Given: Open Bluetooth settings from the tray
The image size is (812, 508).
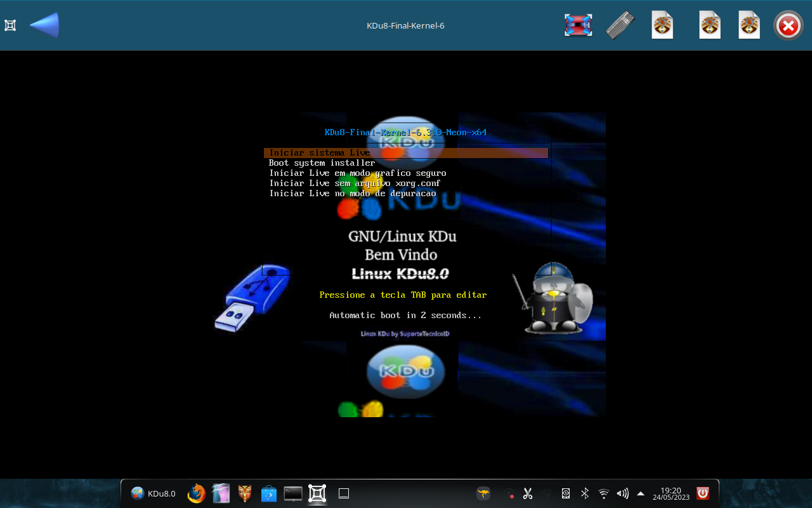Looking at the screenshot, I should pos(585,493).
